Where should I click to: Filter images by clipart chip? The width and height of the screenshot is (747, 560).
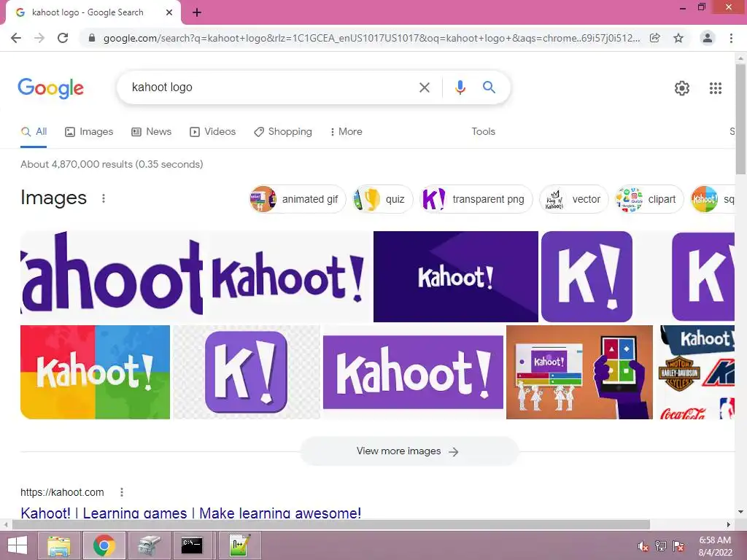(x=649, y=199)
